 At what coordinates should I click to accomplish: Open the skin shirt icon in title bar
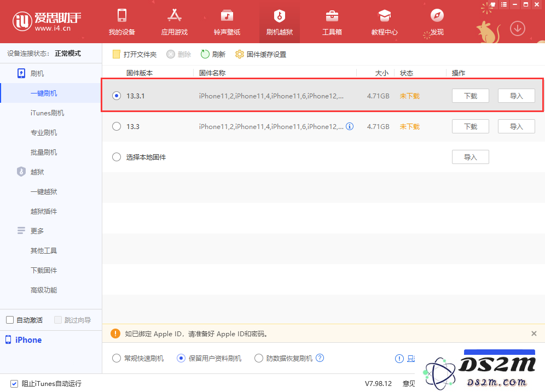pyautogui.click(x=493, y=4)
